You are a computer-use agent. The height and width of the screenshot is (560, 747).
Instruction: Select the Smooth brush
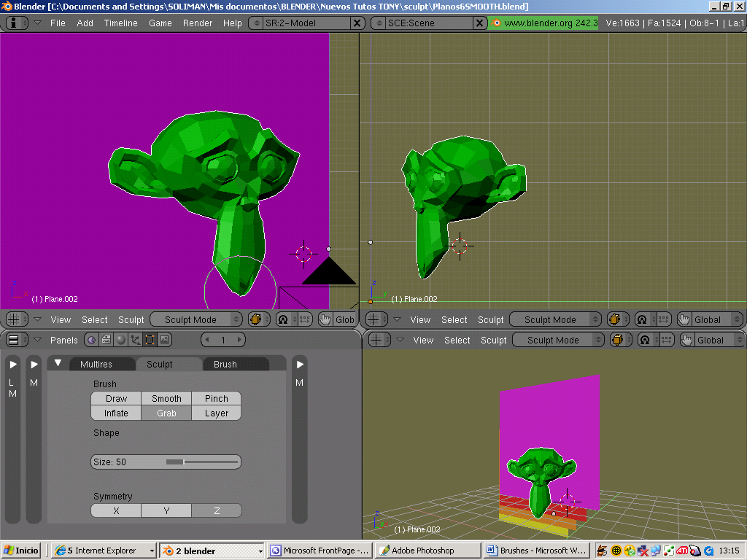click(x=166, y=399)
